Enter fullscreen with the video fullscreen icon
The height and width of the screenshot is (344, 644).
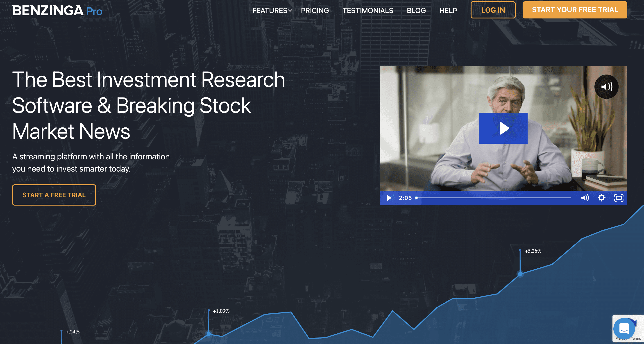pyautogui.click(x=619, y=198)
